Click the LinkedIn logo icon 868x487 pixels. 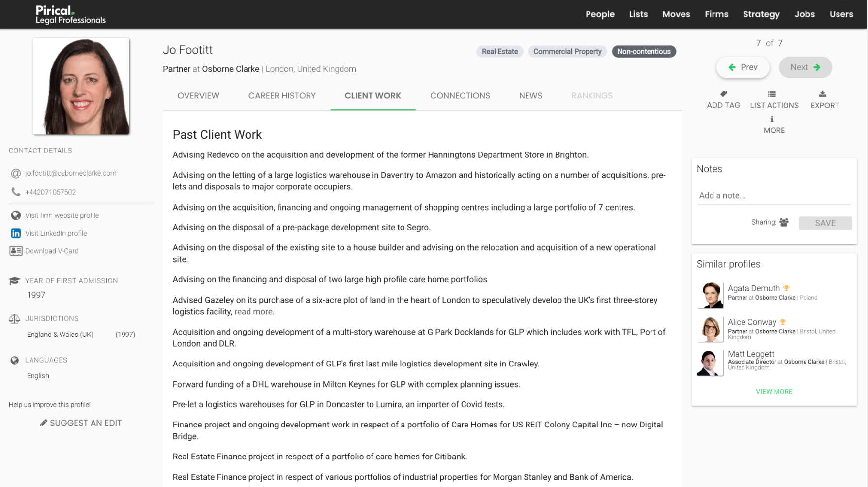16,233
